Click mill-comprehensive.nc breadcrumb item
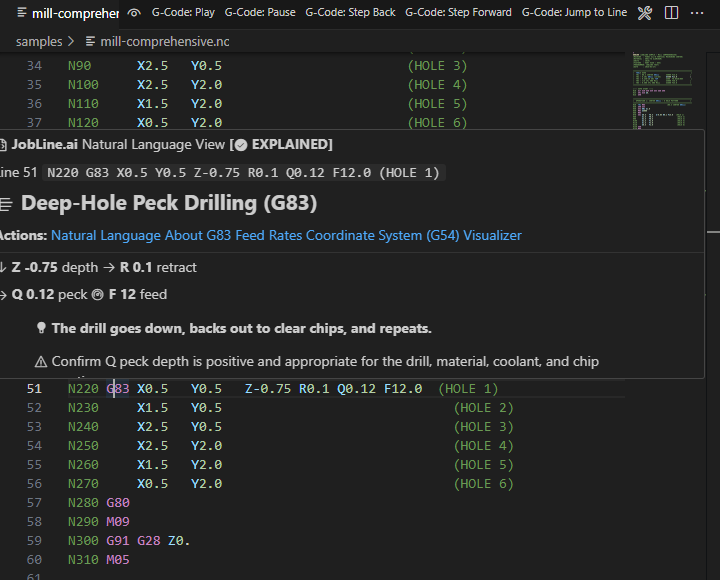This screenshot has height=580, width=720. pos(165,42)
